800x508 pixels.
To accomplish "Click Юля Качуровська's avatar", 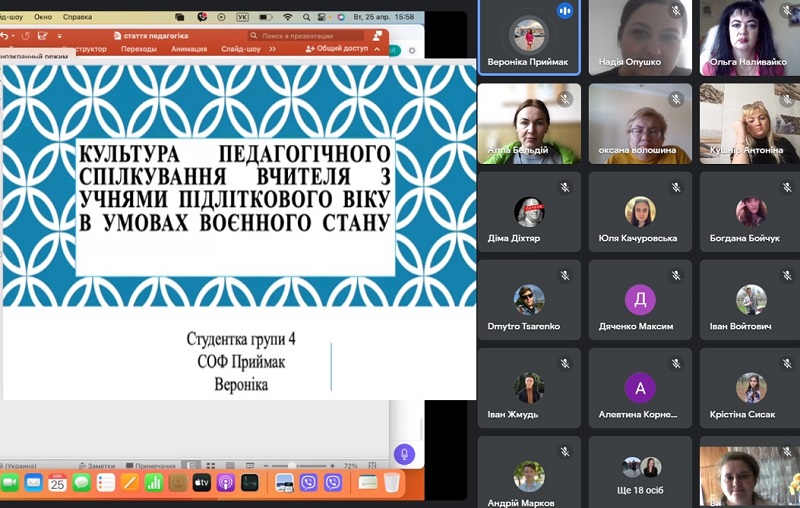I will (640, 212).
